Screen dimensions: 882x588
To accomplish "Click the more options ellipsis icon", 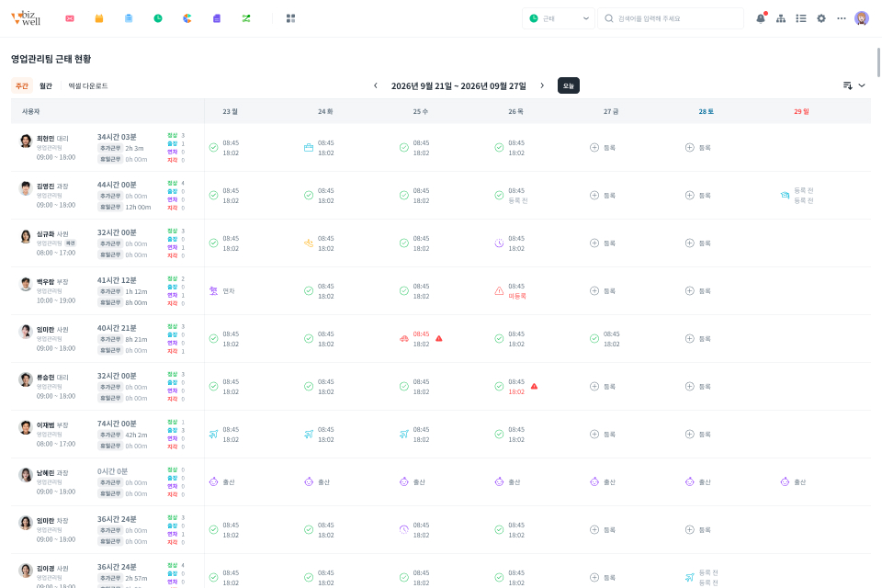I will coord(842,18).
